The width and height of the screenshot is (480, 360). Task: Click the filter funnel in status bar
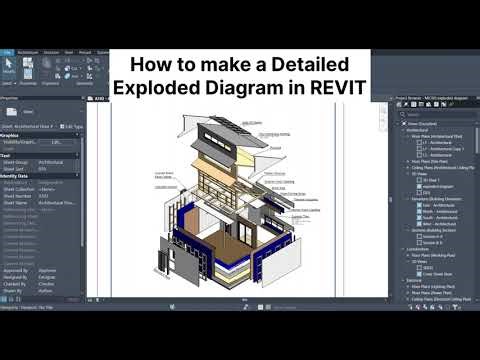[x=455, y=307]
